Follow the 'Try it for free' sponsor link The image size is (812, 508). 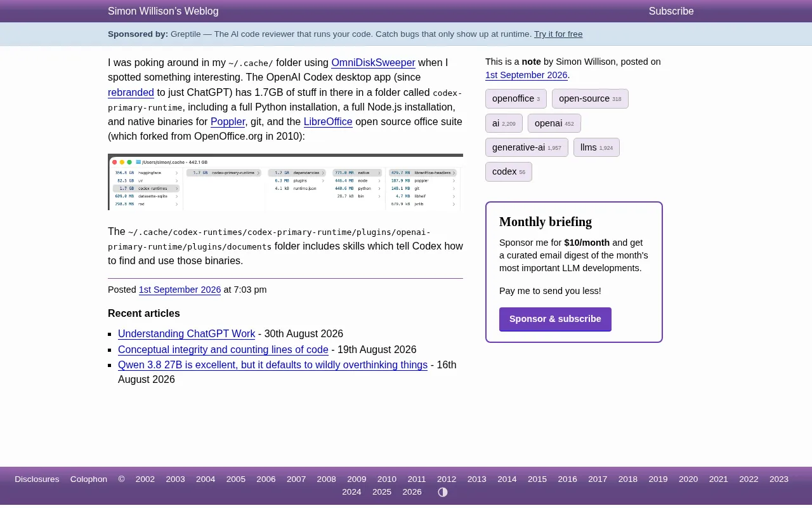[x=558, y=34]
